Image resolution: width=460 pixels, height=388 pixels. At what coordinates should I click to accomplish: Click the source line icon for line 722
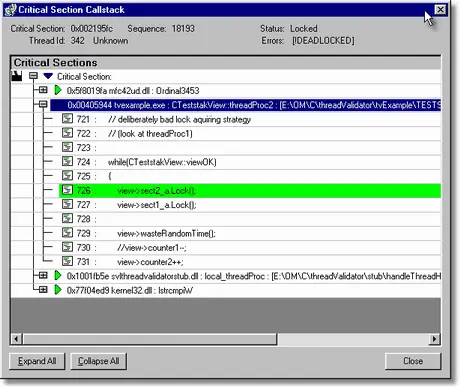[67, 133]
